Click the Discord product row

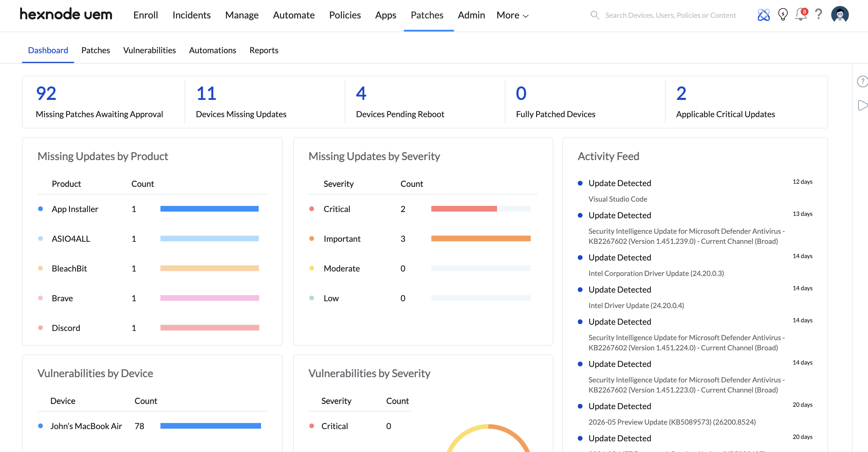click(x=152, y=328)
